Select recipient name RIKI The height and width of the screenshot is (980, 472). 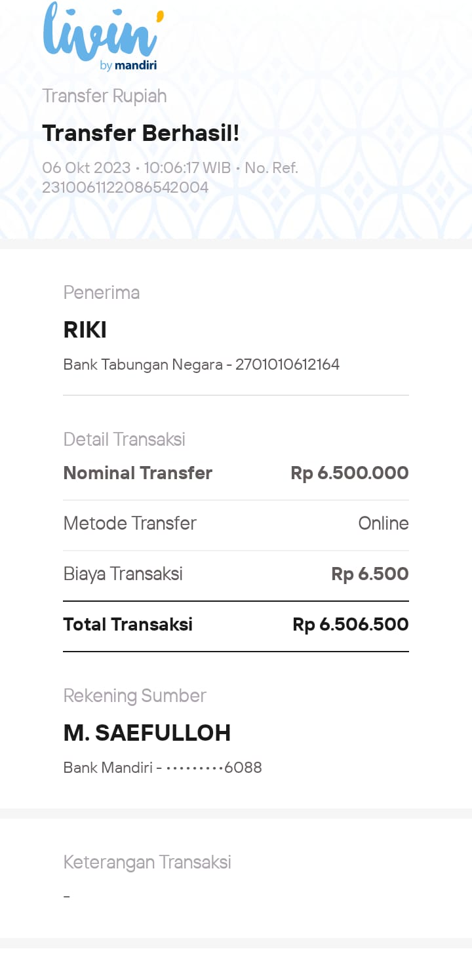(x=85, y=330)
